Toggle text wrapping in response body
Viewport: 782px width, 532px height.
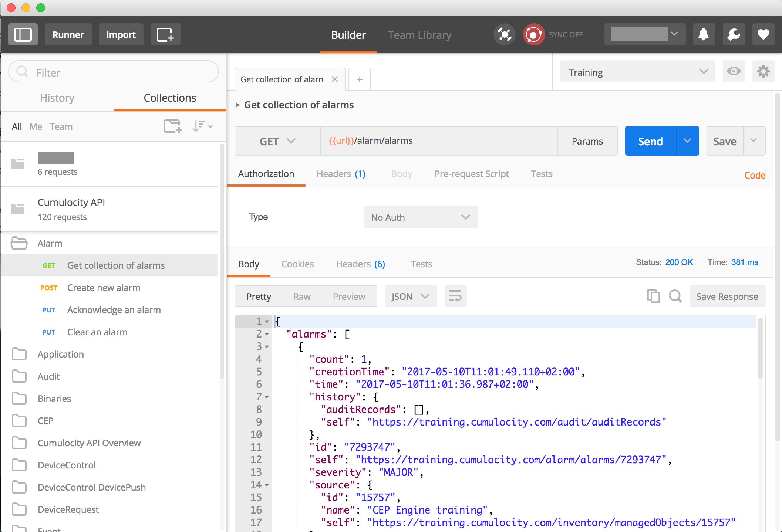455,296
